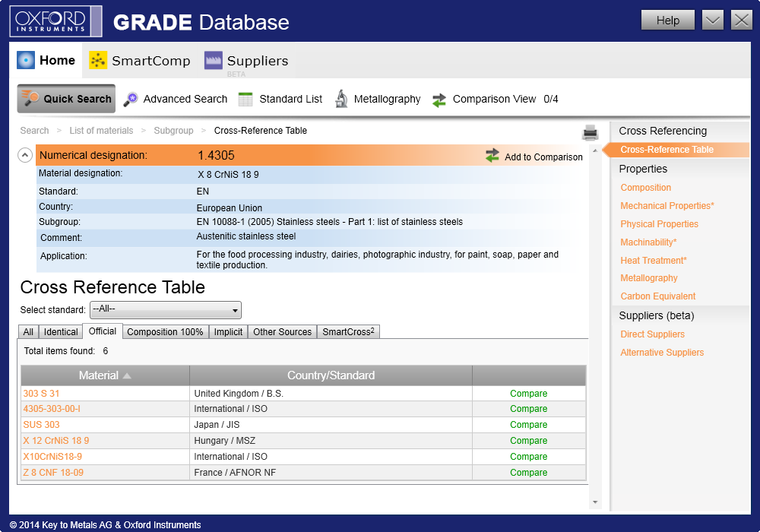Open Advanced Search
Viewport: 760px width, 532px height.
click(x=176, y=99)
